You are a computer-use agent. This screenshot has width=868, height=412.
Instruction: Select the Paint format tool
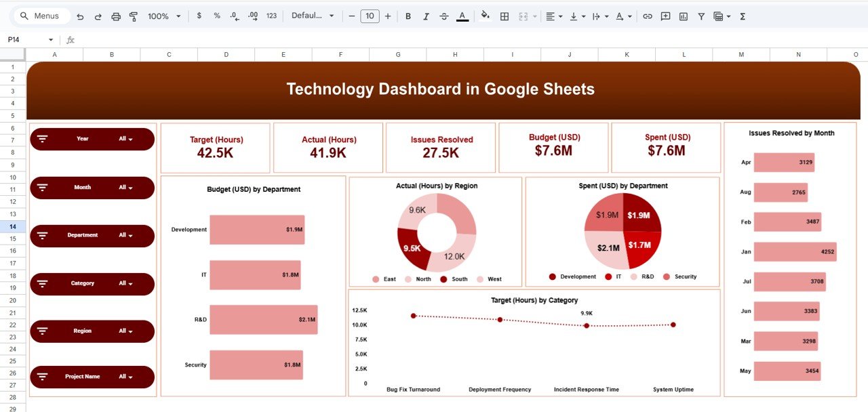(x=133, y=16)
